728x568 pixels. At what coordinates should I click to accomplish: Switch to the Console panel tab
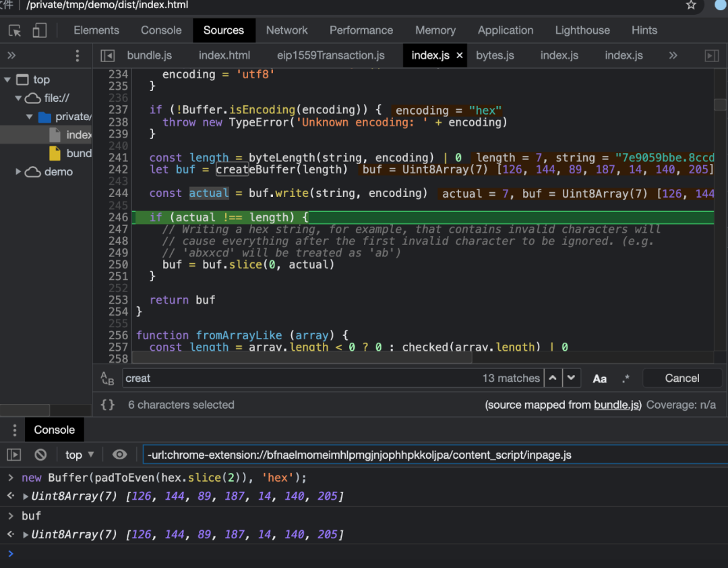click(161, 30)
